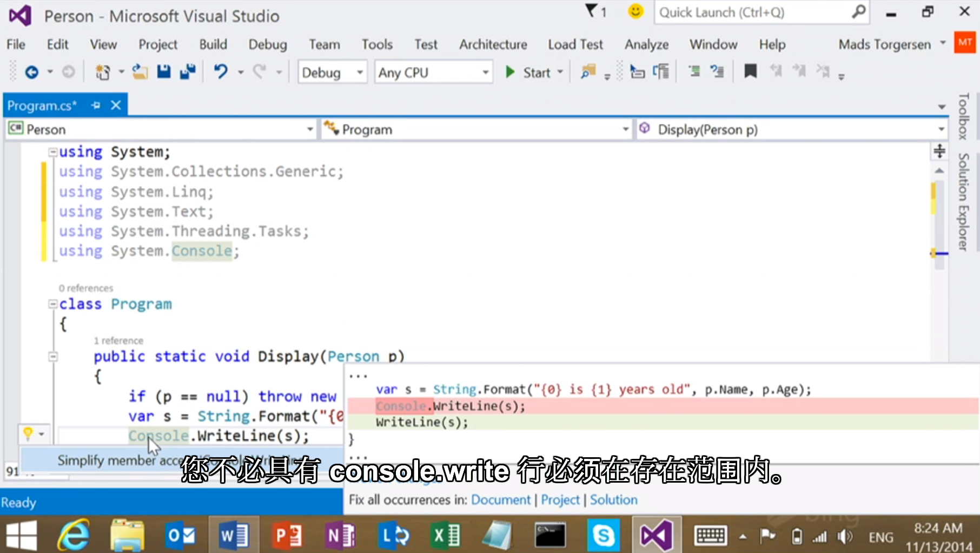Toggle the bookmark icon in toolbar

pos(751,71)
